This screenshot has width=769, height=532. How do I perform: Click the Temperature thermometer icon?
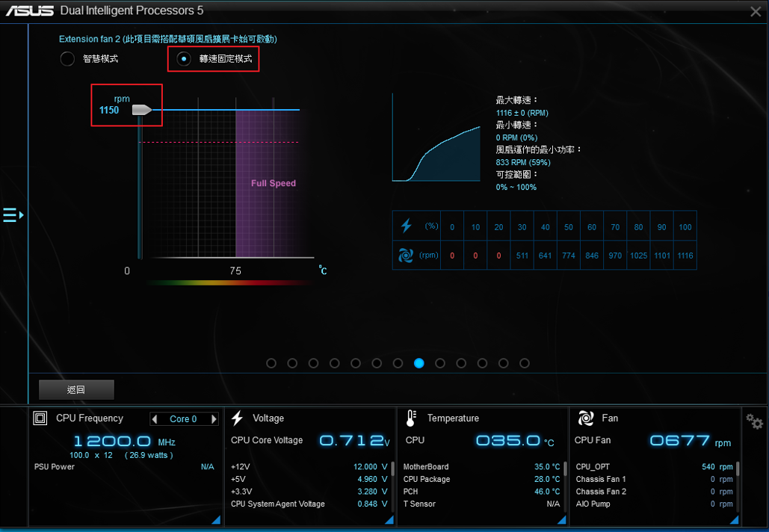click(x=411, y=418)
